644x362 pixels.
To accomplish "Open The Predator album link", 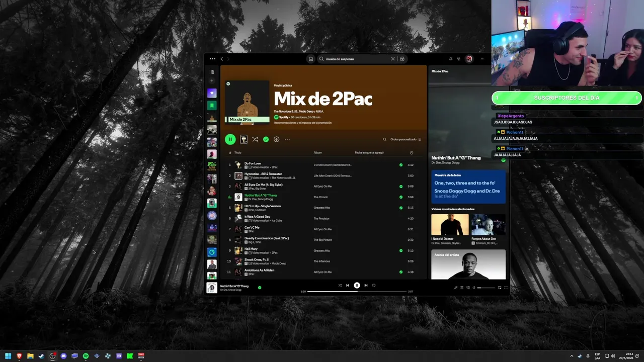I will pyautogui.click(x=321, y=219).
